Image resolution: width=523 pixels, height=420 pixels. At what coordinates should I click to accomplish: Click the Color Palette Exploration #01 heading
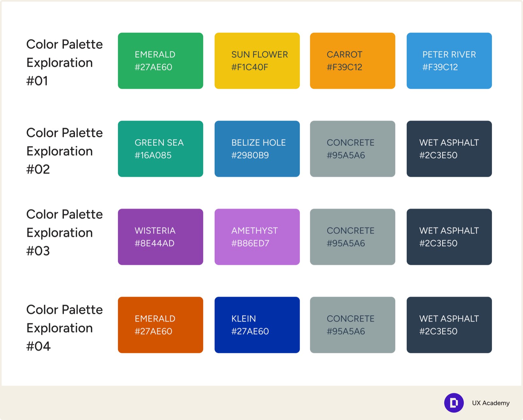(x=64, y=62)
